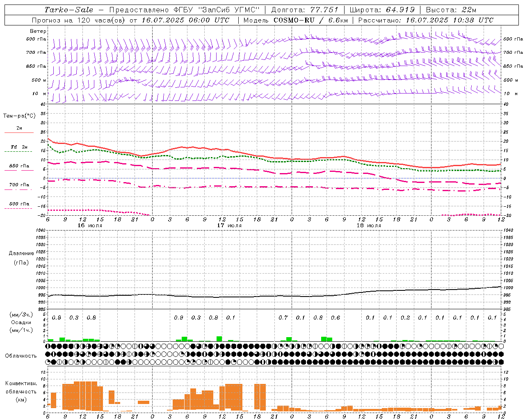Click the Tarko-Sale station title
Screen dimensions: 525x420
(69, 10)
